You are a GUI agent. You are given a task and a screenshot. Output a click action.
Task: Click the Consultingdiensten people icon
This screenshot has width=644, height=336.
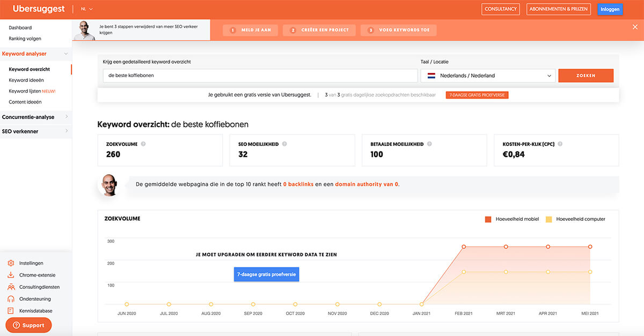pos(11,287)
